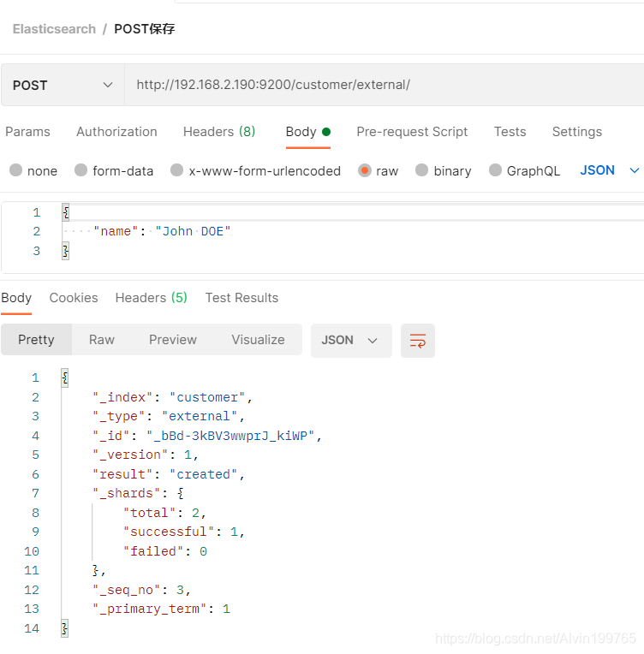The width and height of the screenshot is (644, 654).
Task: Open the Settings tab
Action: [x=577, y=132]
